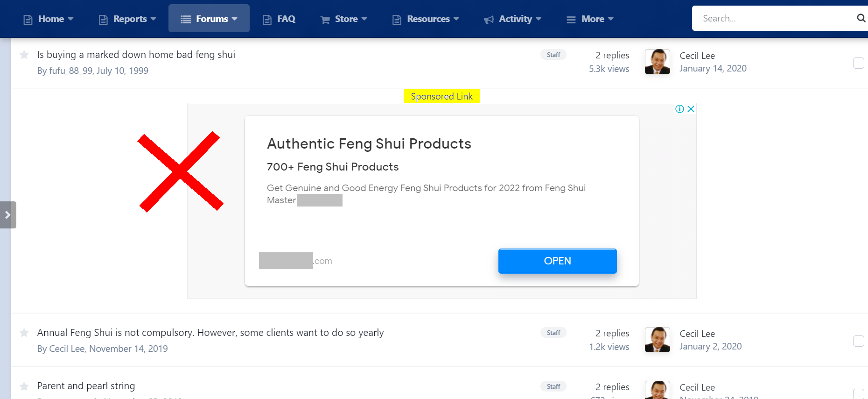868x399 pixels.
Task: Star the marked down home topic
Action: pyautogui.click(x=24, y=55)
